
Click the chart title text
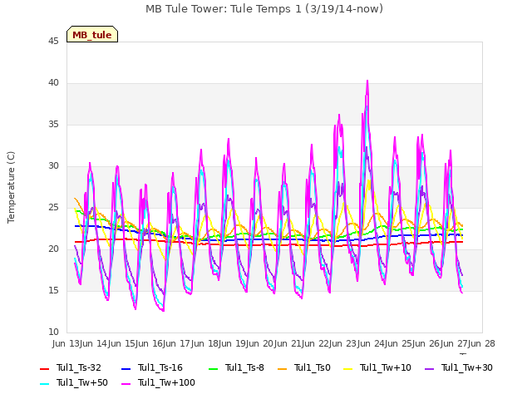(264, 9)
